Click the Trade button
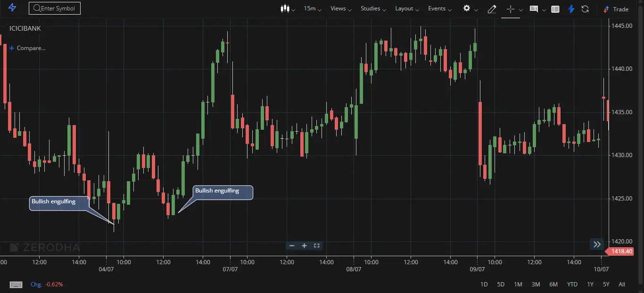The height and width of the screenshot is (293, 644). pyautogui.click(x=616, y=9)
